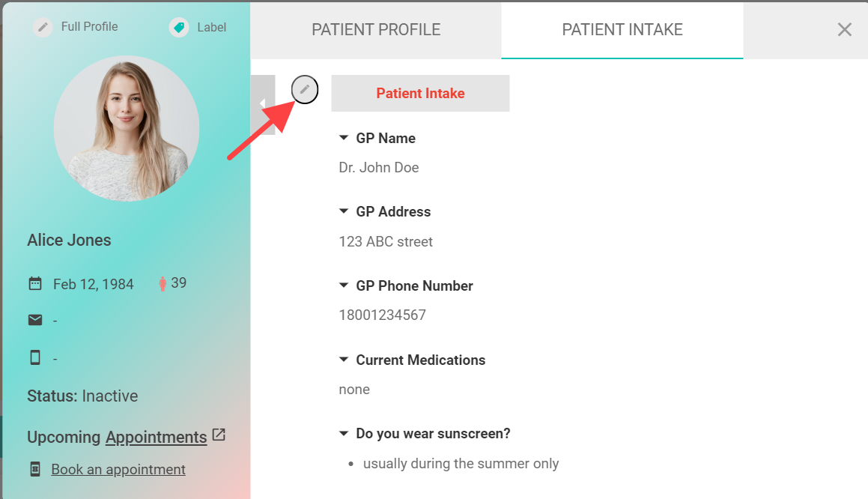Click the book appointment calendar icon
The image size is (868, 499).
pos(35,469)
